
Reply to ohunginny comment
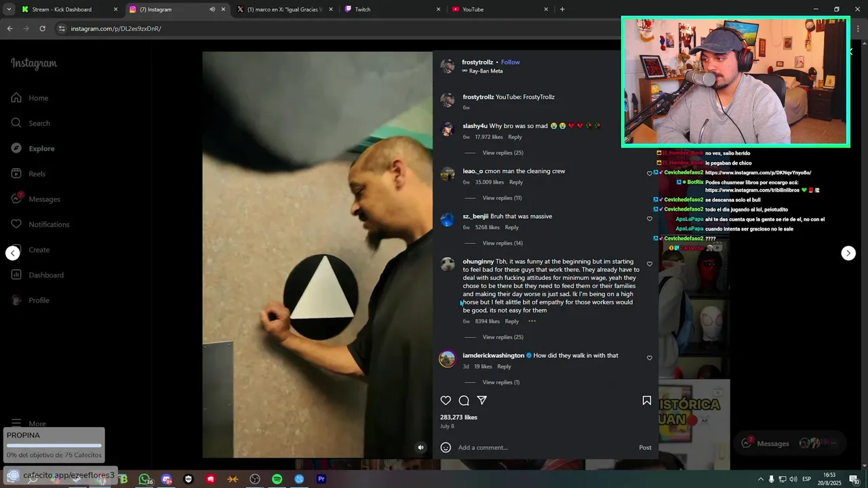coord(512,321)
